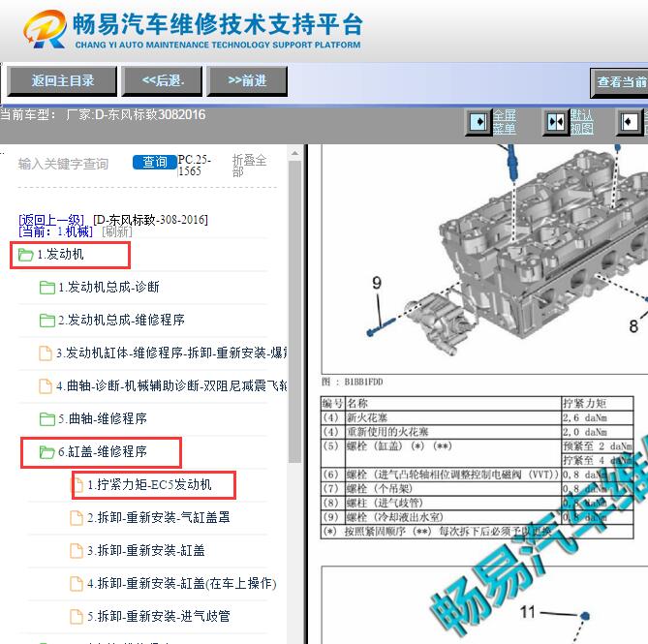
Task: Expand the 5.曲轴-维修程序 folder
Action: coord(103,419)
